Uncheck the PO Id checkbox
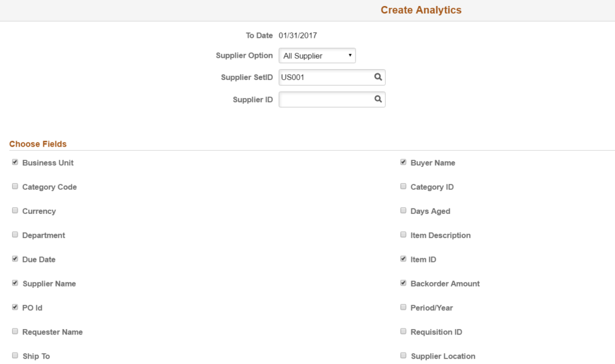Viewport: 615px width, 364px height. (14, 306)
